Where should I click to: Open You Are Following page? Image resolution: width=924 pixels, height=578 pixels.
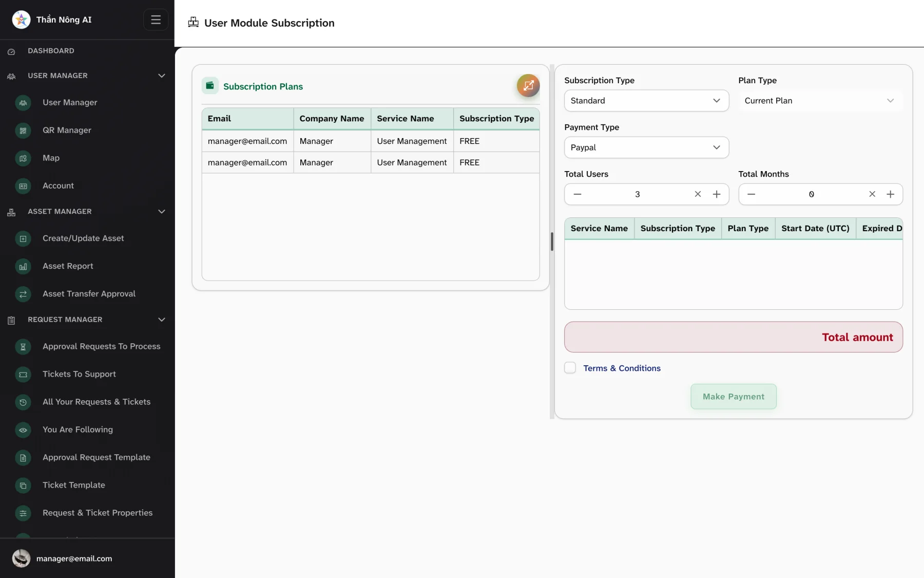tap(78, 430)
